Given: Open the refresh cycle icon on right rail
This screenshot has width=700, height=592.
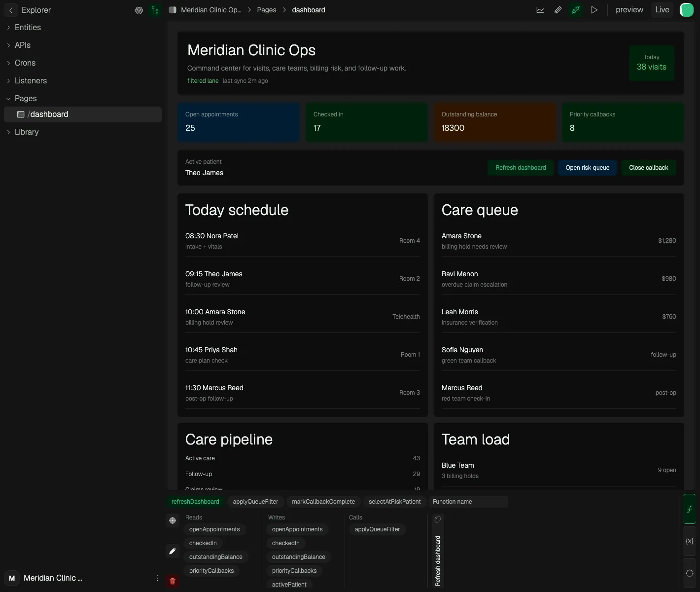Looking at the screenshot, I should pos(690,573).
